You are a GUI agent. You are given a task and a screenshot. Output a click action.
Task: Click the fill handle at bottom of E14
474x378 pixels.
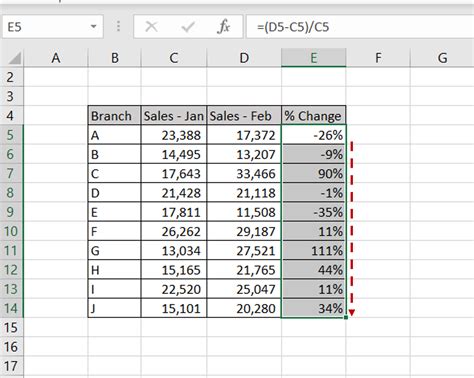tap(346, 317)
